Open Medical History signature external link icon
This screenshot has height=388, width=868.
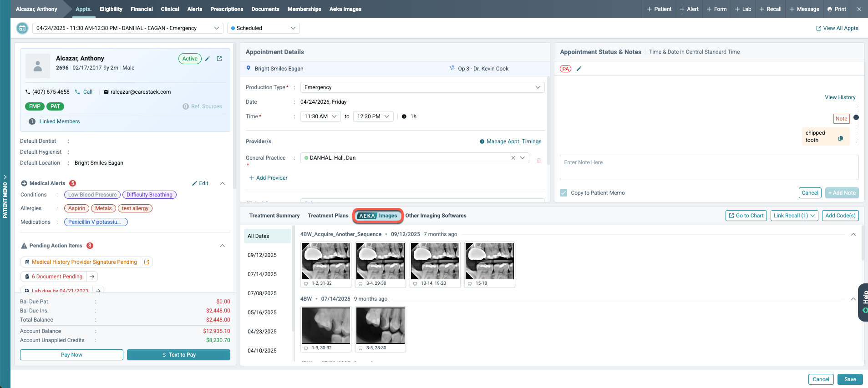(x=147, y=262)
